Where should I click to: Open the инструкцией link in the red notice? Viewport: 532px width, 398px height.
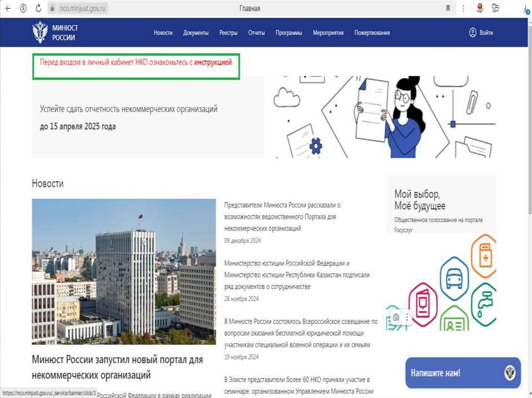(213, 62)
